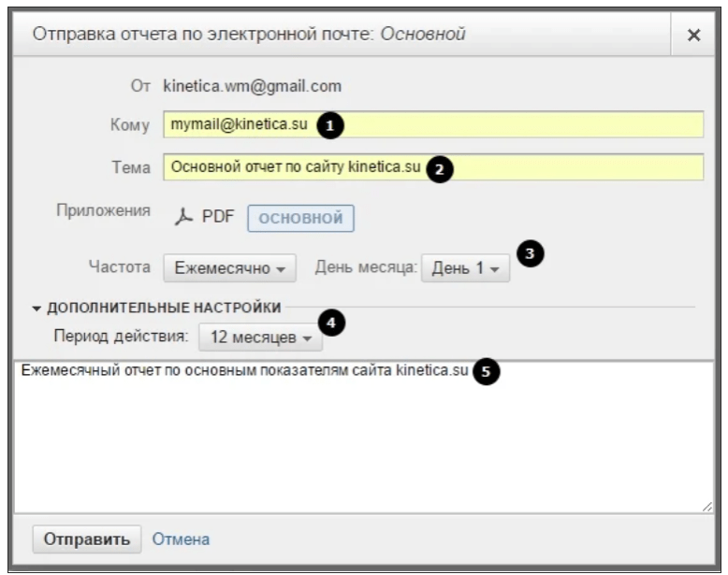The height and width of the screenshot is (575, 728).
Task: Click the Отмена link
Action: pos(181,539)
